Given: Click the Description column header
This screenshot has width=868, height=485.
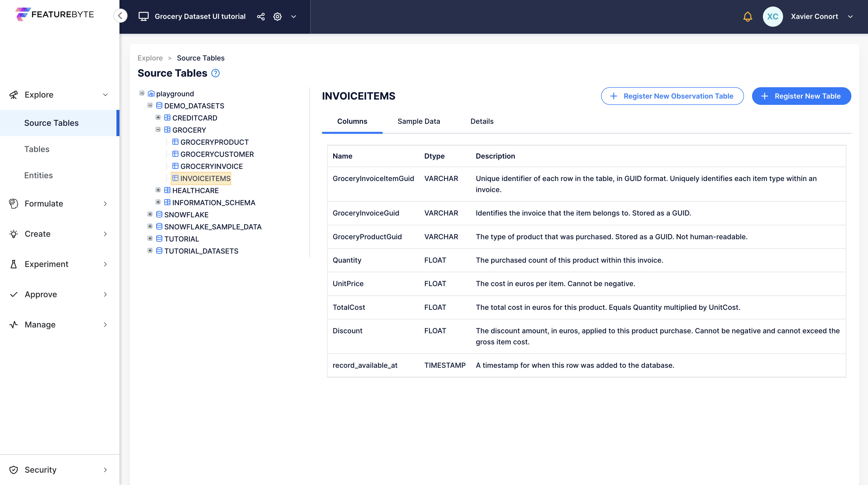Looking at the screenshot, I should [x=495, y=156].
